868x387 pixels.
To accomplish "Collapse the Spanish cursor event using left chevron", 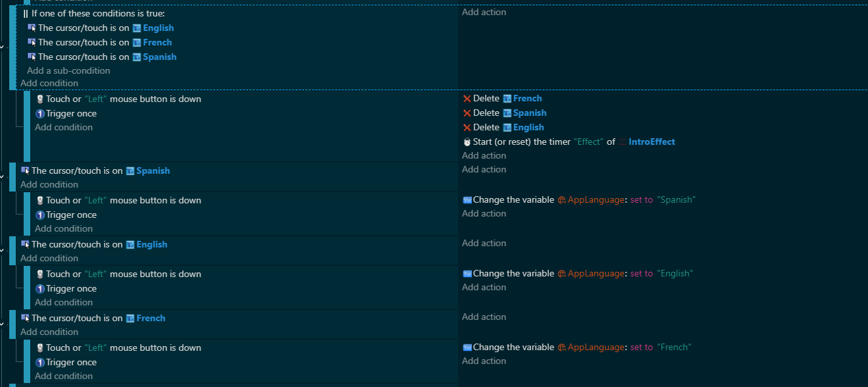I will (x=2, y=176).
